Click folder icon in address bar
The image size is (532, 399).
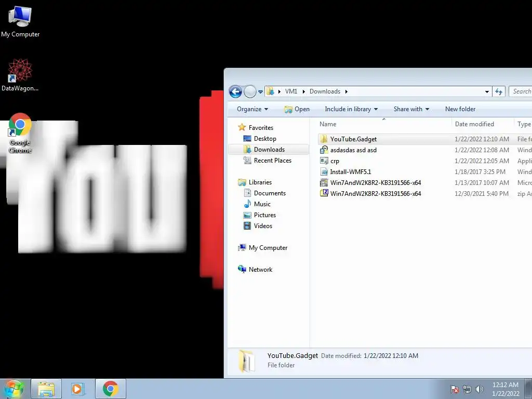tap(270, 91)
